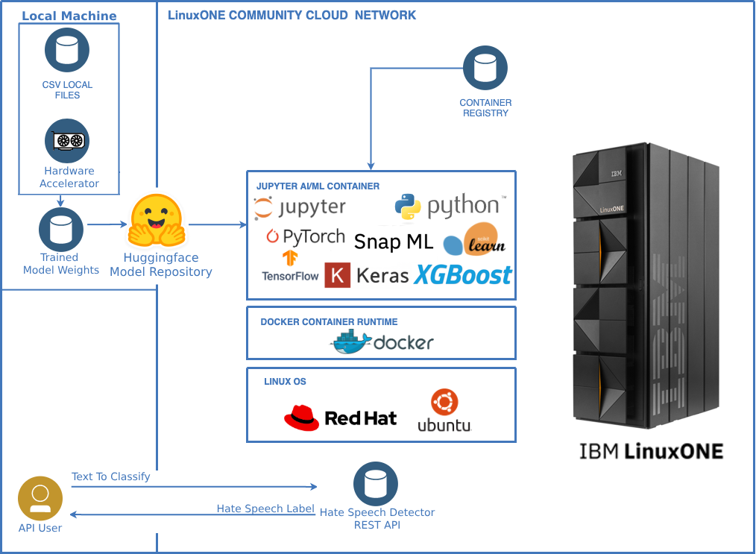Click the ubuntu wordmark text
756x554 pixels.
[444, 425]
